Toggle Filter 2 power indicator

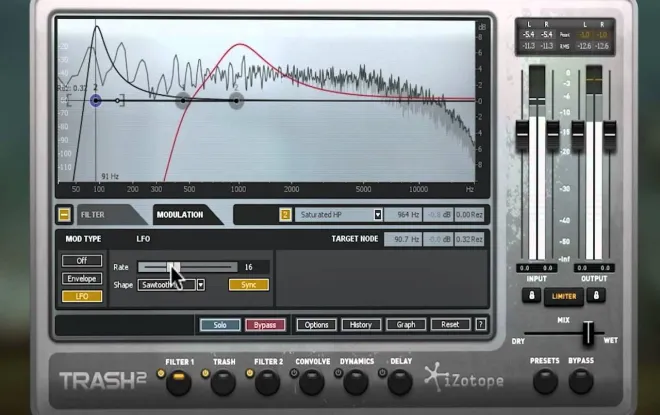tap(250, 373)
